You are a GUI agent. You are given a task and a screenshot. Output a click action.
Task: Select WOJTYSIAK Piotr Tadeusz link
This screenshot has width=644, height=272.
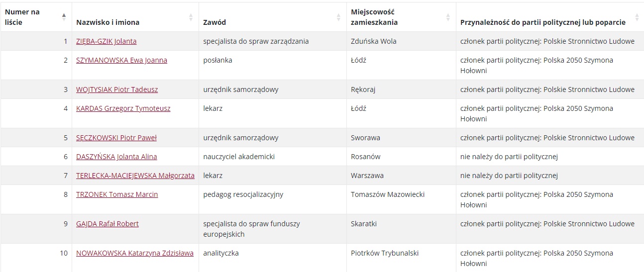point(117,90)
